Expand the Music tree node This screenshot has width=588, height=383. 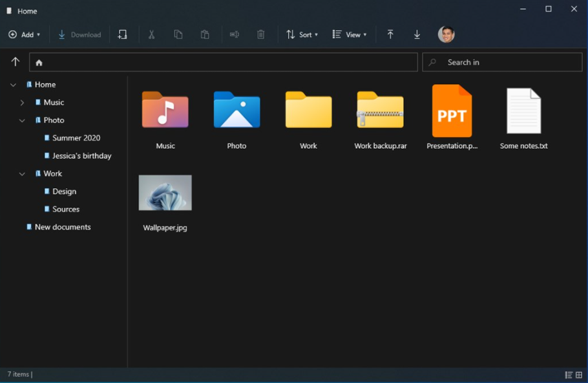coord(22,102)
